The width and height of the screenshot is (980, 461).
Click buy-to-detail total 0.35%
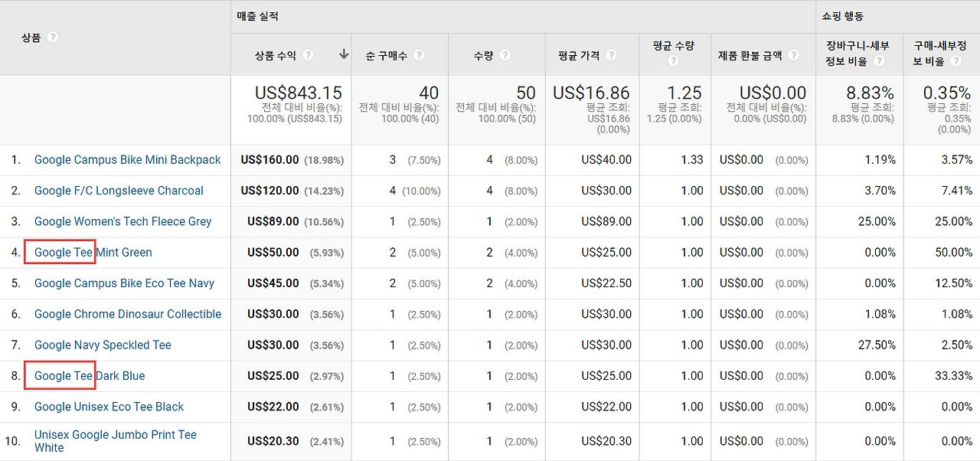[947, 93]
